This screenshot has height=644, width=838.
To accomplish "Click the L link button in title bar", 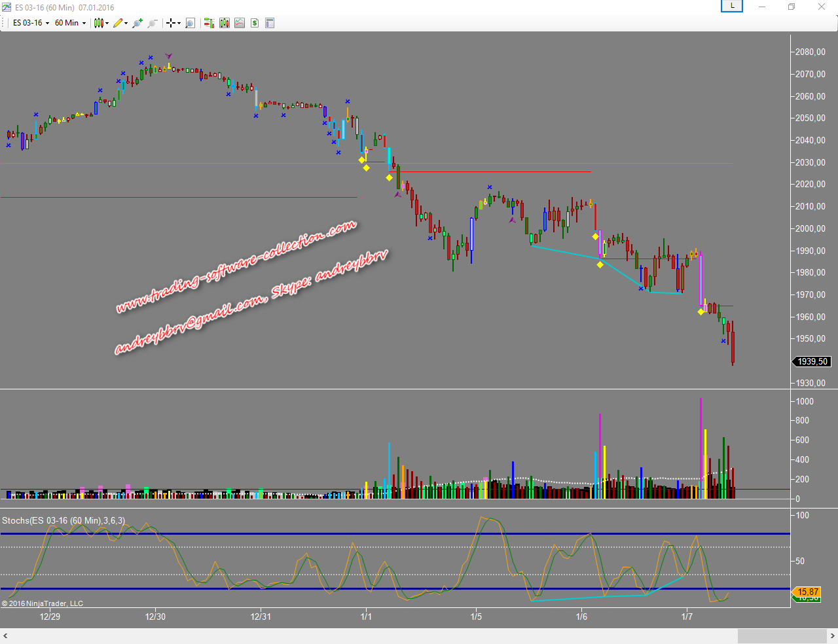I will (732, 7).
